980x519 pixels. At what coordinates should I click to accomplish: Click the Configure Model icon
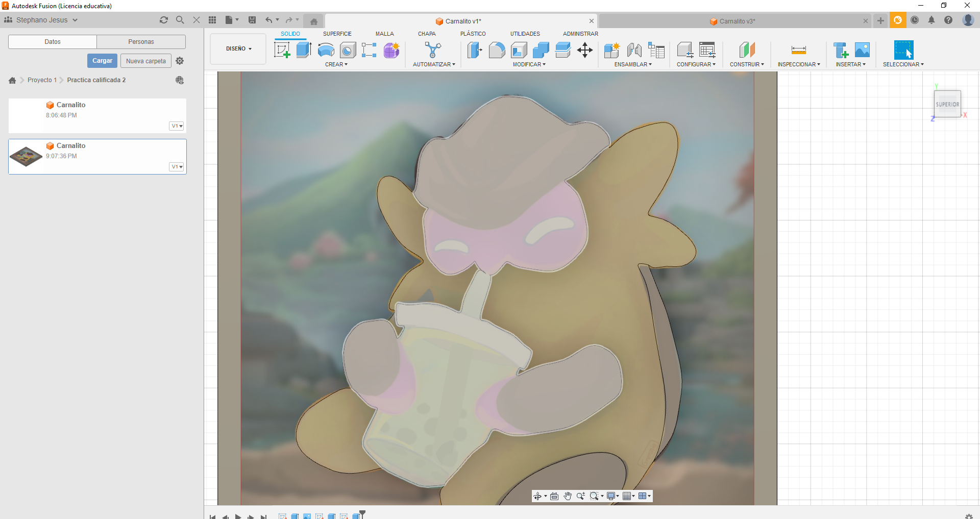685,50
